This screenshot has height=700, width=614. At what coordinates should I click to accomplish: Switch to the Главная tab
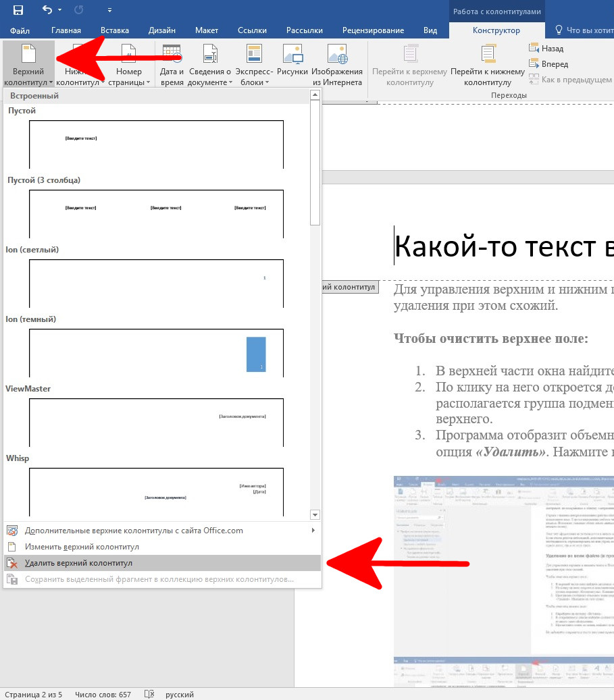[x=66, y=30]
